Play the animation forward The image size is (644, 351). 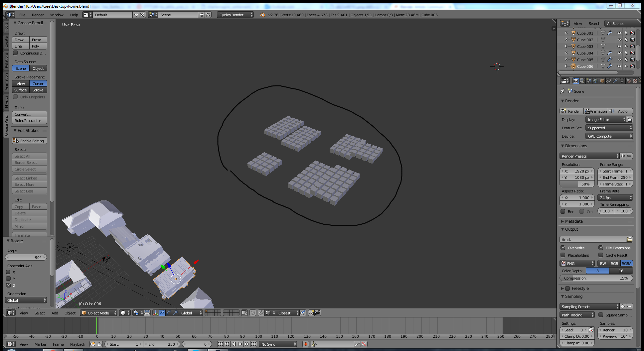tap(240, 344)
